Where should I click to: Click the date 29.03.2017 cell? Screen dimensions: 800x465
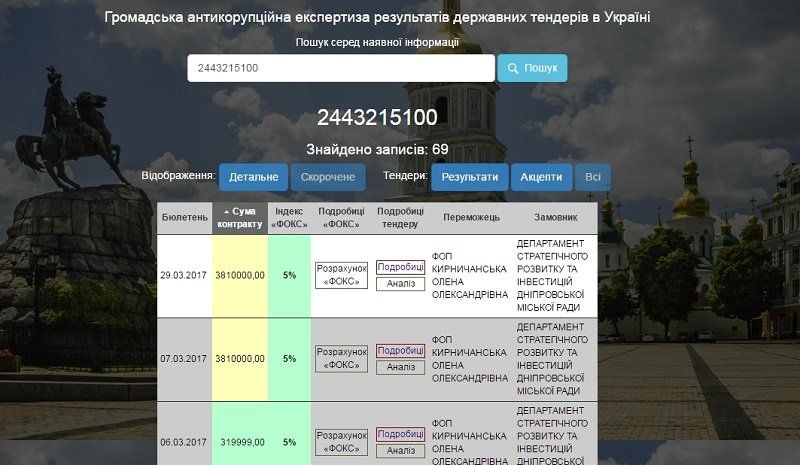click(183, 275)
